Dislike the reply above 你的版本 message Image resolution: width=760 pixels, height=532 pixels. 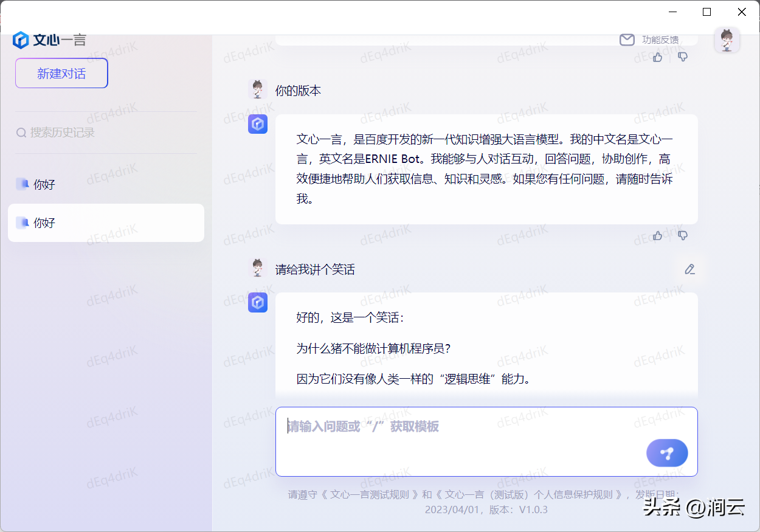(x=683, y=57)
